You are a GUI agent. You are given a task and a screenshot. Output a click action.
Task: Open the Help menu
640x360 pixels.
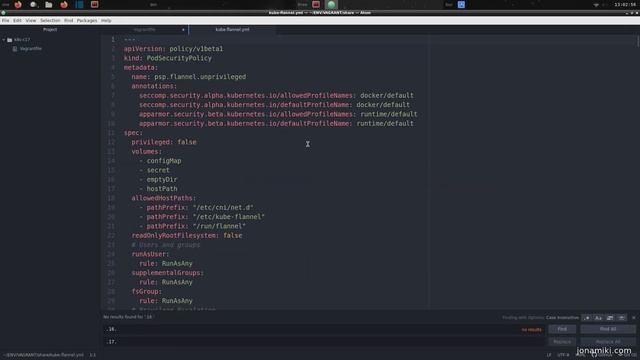[x=106, y=20]
